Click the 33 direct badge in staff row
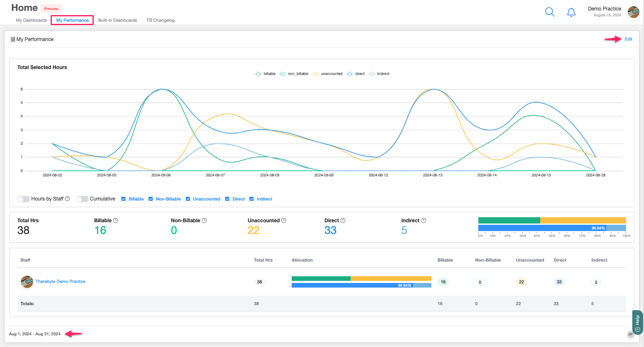This screenshot has width=644, height=347. (x=559, y=282)
